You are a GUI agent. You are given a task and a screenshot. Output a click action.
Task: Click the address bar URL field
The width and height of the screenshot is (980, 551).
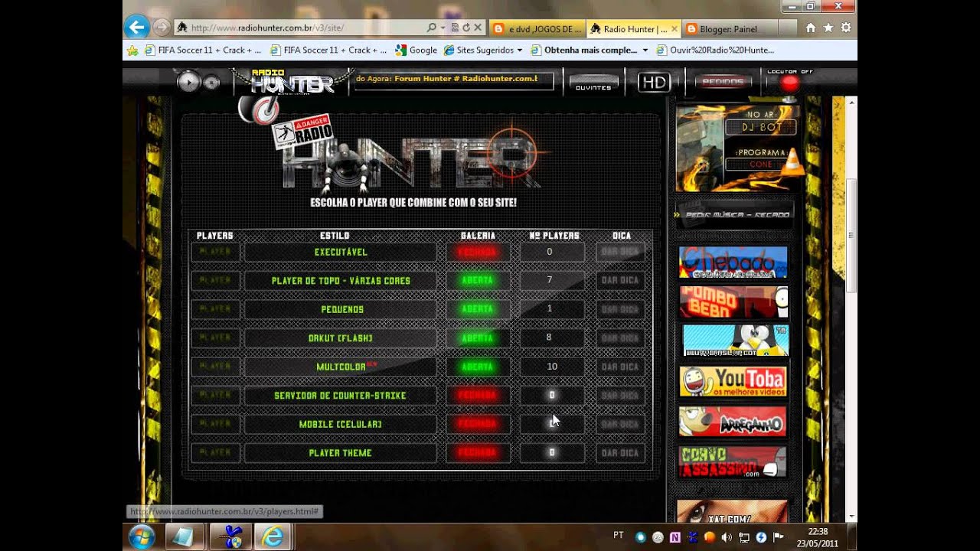coord(306,28)
